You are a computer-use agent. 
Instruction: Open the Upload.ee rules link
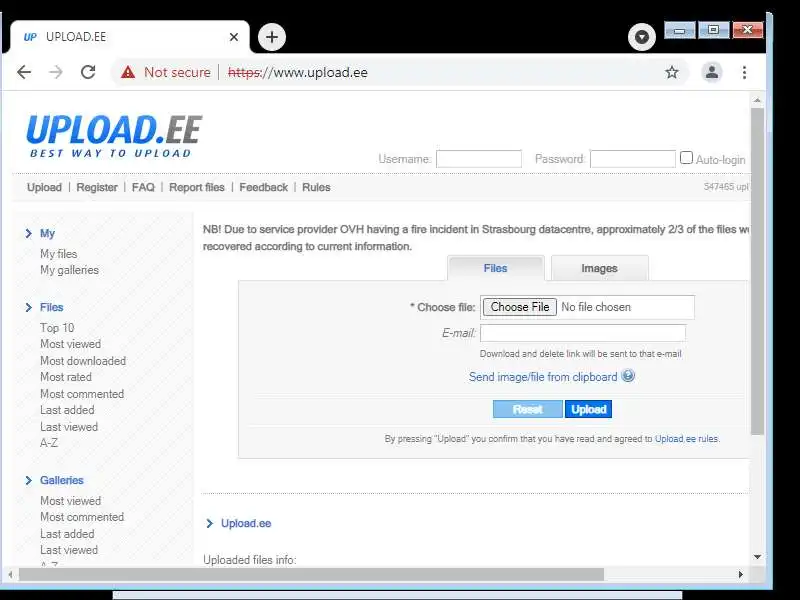click(687, 439)
